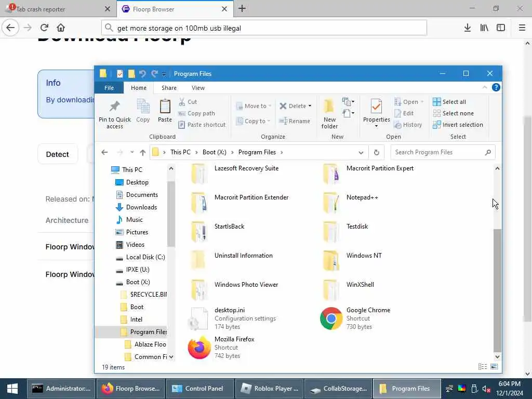Click the Rename ribbon command

(x=294, y=121)
